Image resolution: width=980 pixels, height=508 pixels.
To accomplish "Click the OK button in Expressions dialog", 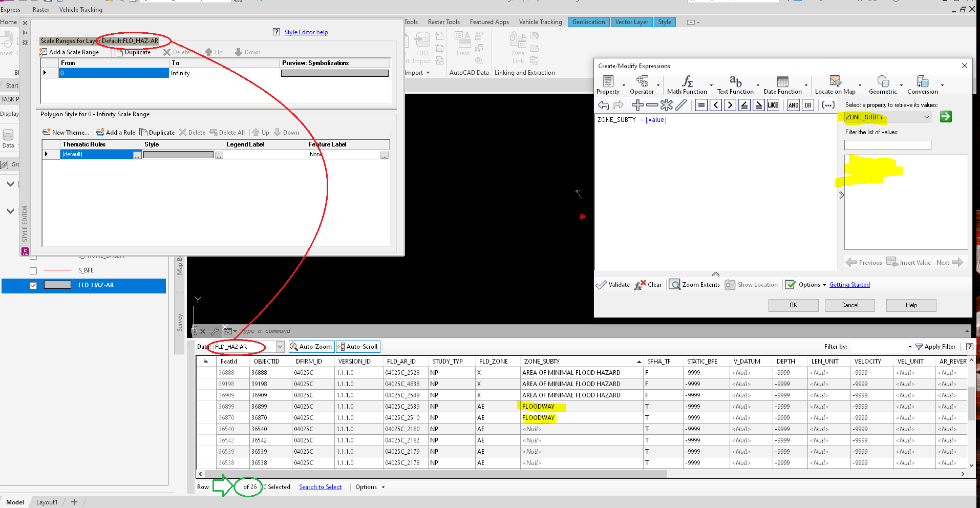I will click(793, 305).
